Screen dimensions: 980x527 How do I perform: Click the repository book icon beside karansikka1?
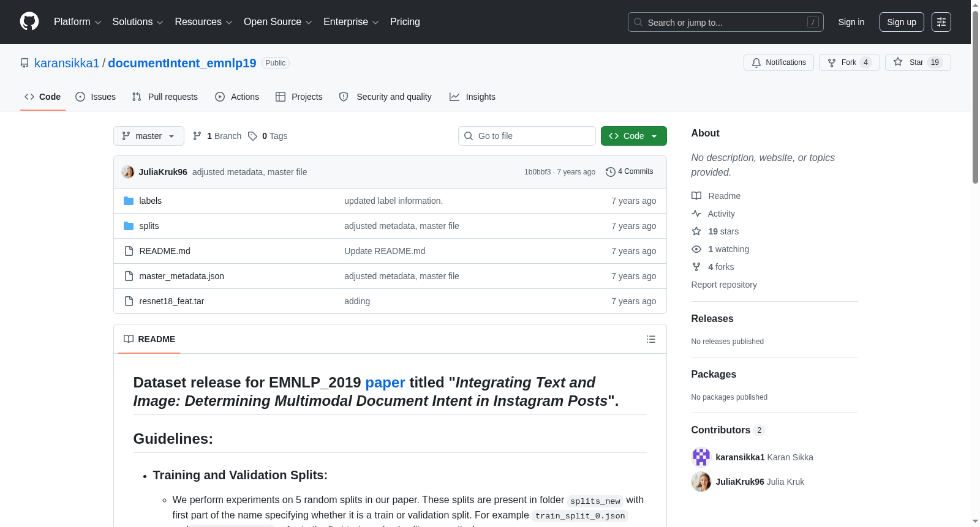[24, 63]
